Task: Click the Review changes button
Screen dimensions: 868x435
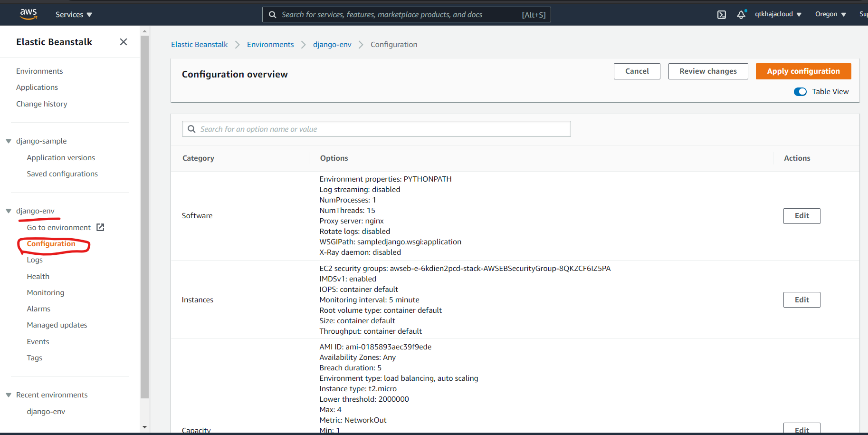Action: [708, 71]
